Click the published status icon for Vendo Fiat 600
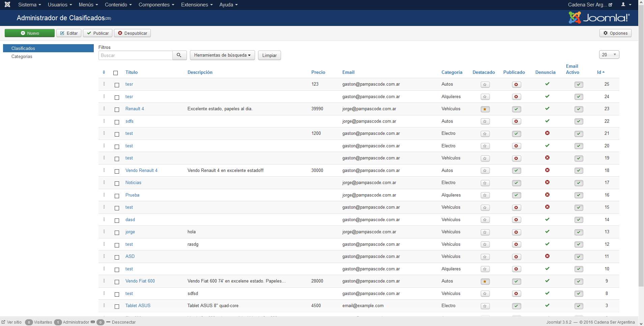This screenshot has width=644, height=326. 516,281
